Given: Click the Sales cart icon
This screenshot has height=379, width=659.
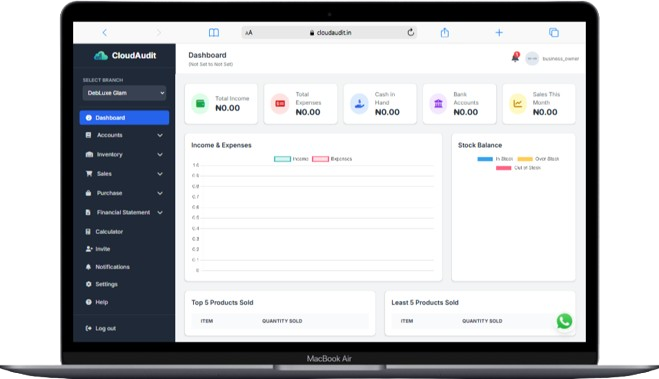Looking at the screenshot, I should click(x=89, y=174).
